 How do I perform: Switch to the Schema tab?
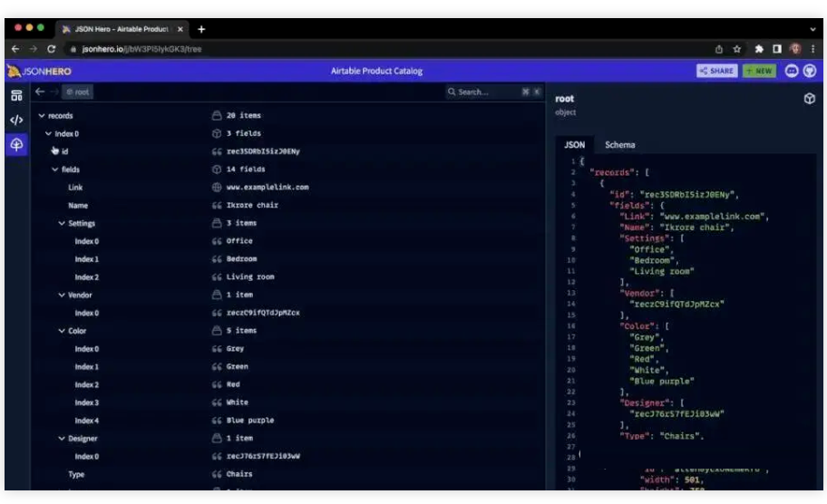pos(620,145)
